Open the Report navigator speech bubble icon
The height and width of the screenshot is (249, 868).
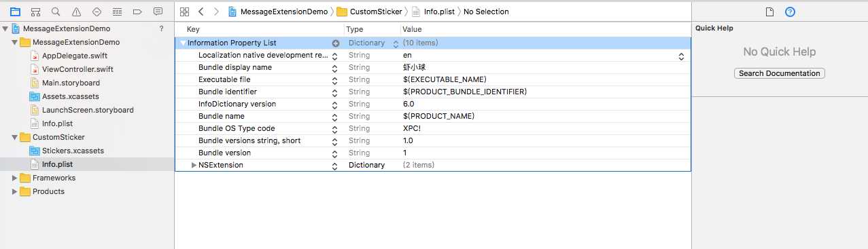158,12
